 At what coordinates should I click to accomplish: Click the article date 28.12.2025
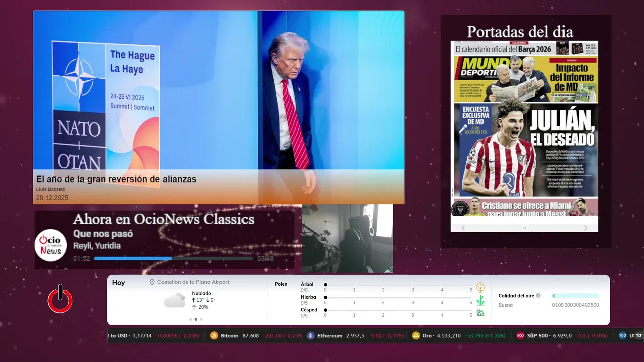point(52,198)
